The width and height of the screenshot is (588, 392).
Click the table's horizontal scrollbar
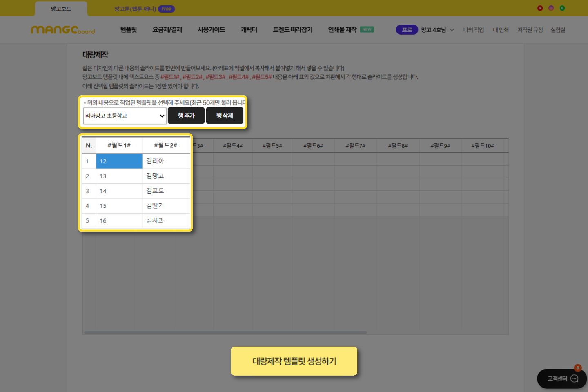(225, 332)
